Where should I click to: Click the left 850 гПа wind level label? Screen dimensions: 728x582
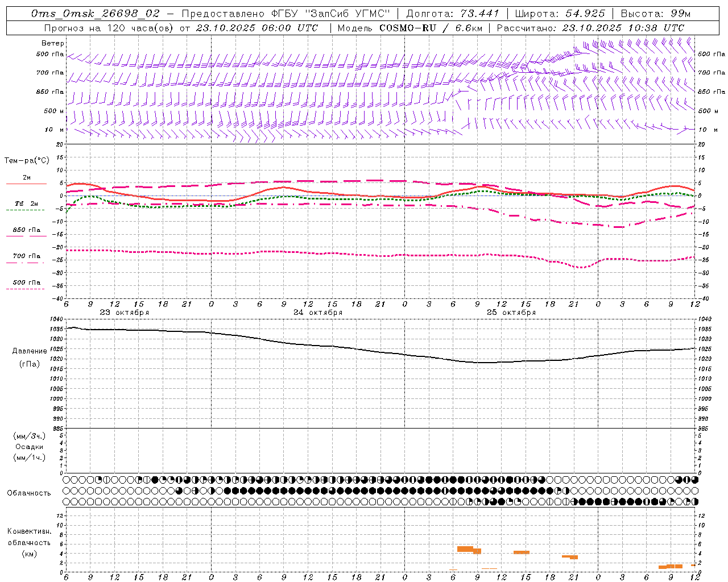(x=50, y=92)
